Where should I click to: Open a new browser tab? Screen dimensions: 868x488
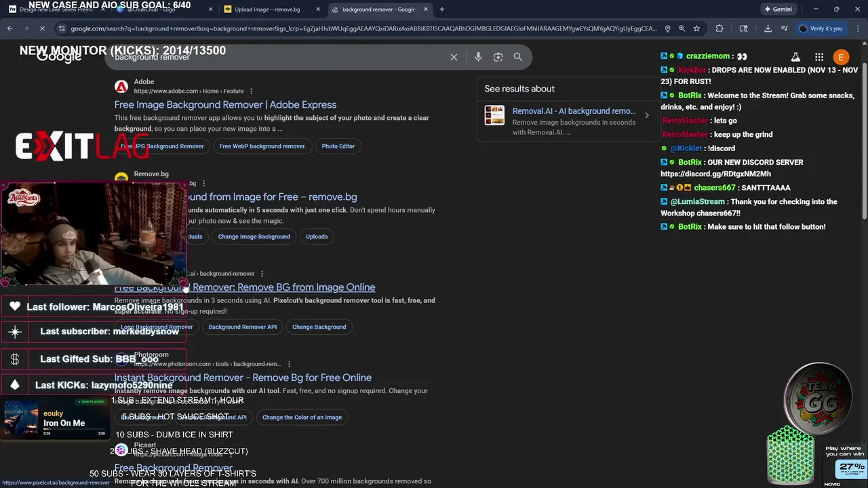coord(442,9)
